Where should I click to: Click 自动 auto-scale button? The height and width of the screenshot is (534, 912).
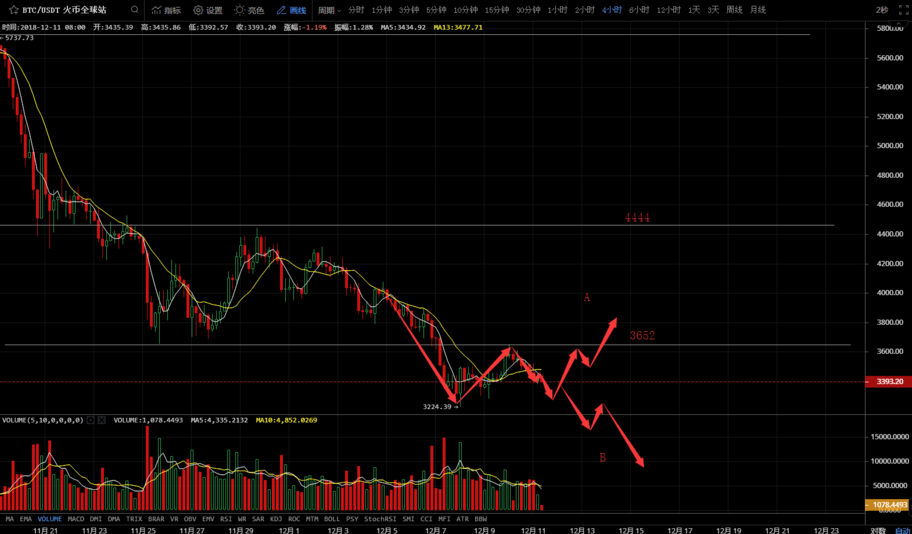[x=901, y=530]
